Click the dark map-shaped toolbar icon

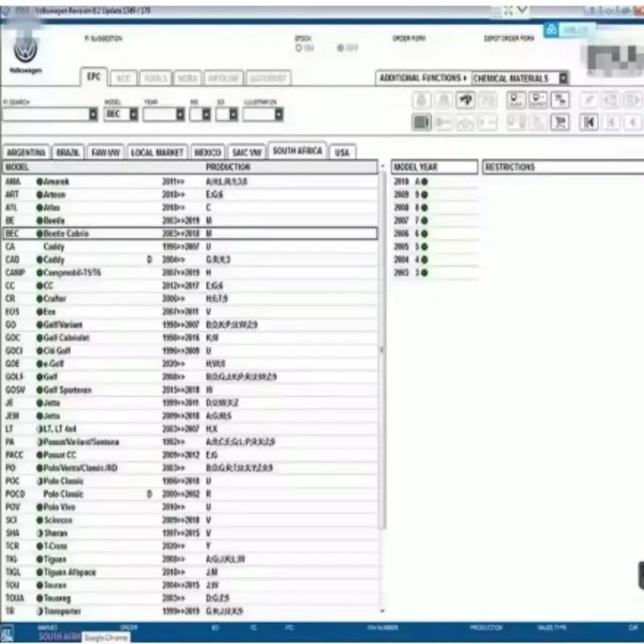465,100
